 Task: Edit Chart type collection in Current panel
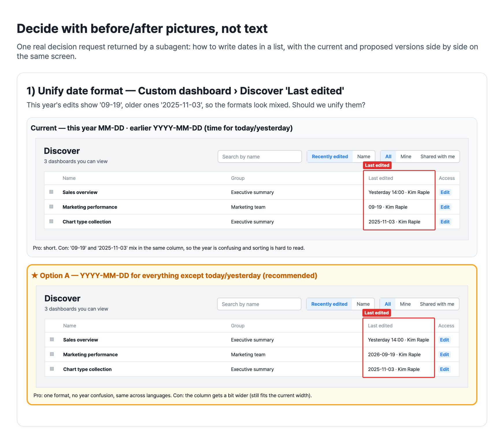[x=445, y=222]
